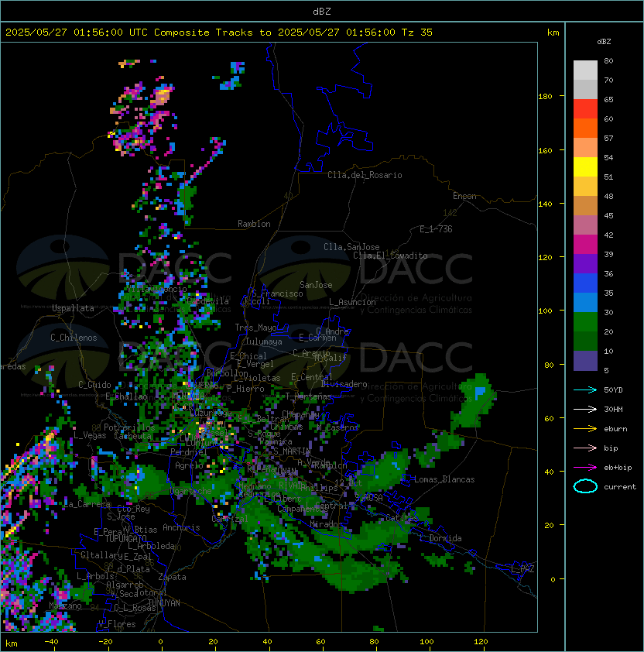Click the '180' km tick on the vertical axis
The width and height of the screenshot is (644, 652).
tap(545, 97)
